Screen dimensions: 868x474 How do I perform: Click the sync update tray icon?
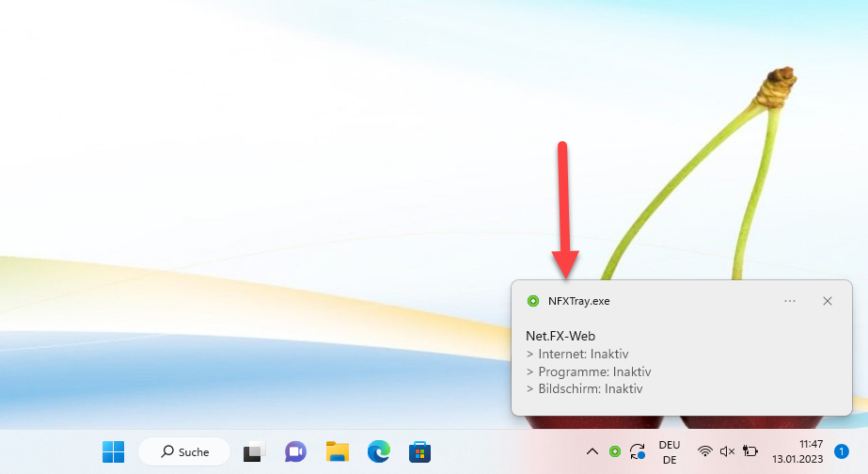638,451
